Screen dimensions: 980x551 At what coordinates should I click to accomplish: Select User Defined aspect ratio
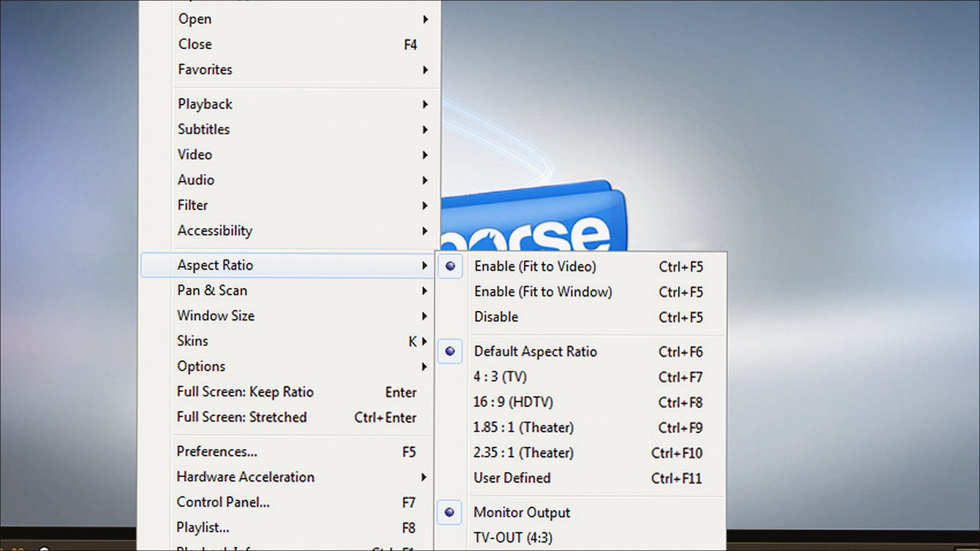(x=581, y=478)
